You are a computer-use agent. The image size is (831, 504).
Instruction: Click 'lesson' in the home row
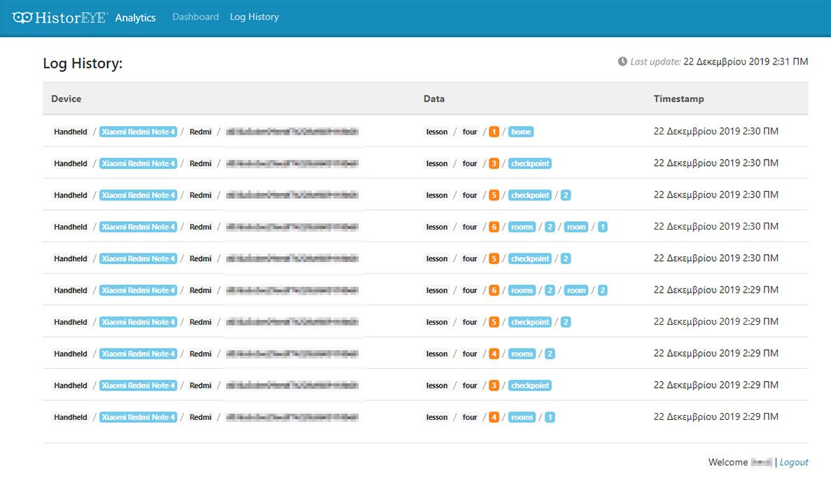pyautogui.click(x=437, y=132)
